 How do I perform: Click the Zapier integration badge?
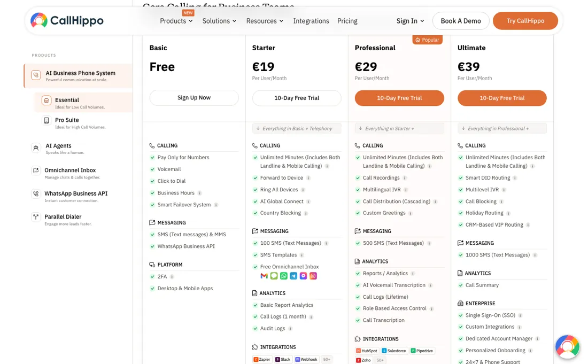262,360
